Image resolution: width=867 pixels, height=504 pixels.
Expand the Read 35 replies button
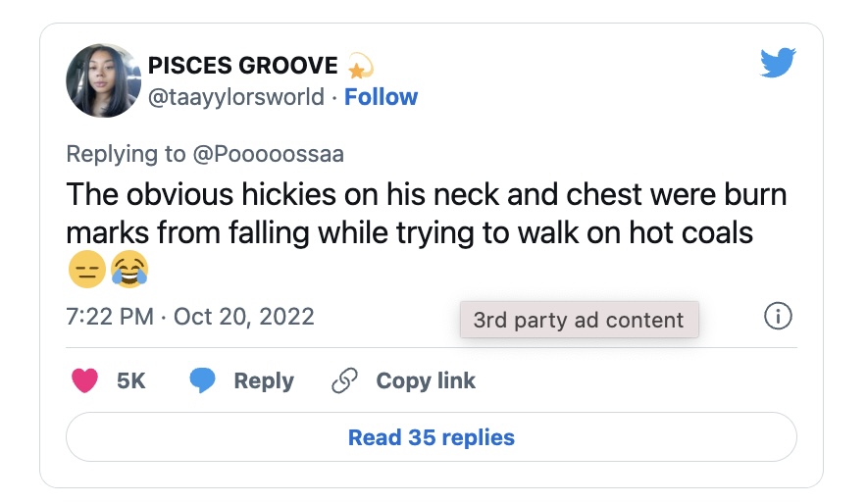coord(432,437)
